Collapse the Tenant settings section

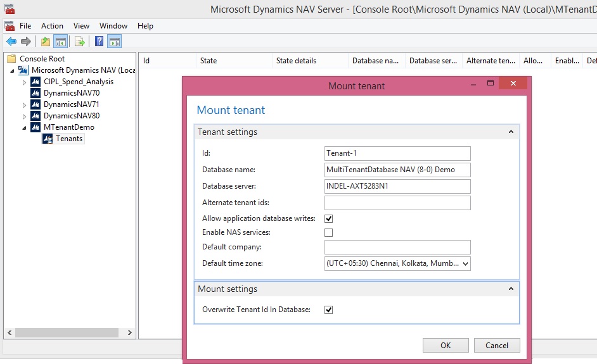tap(511, 132)
